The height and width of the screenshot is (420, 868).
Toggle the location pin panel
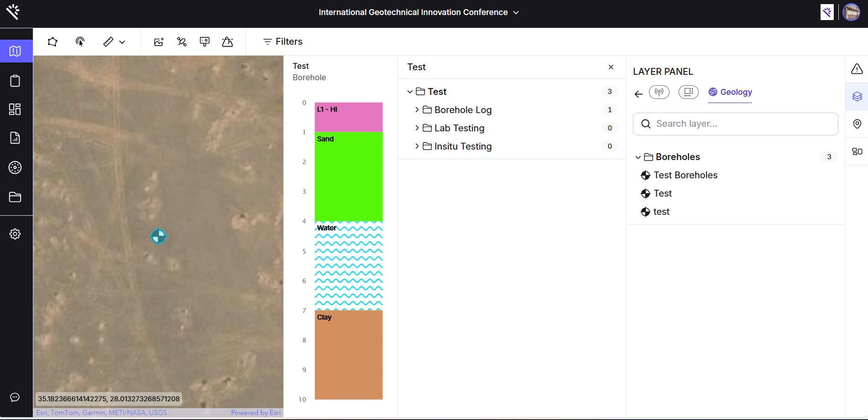click(x=857, y=124)
